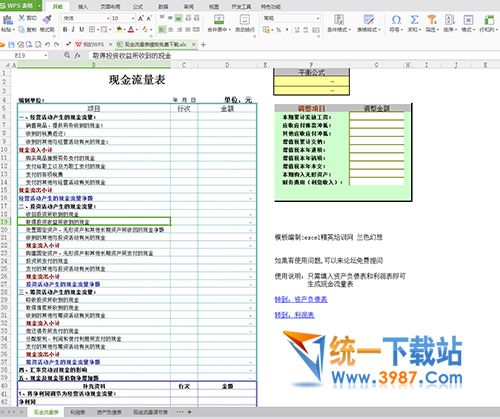Screen dimensions: 500x419
Task: Toggle Bold formatting
Action: (x=65, y=30)
